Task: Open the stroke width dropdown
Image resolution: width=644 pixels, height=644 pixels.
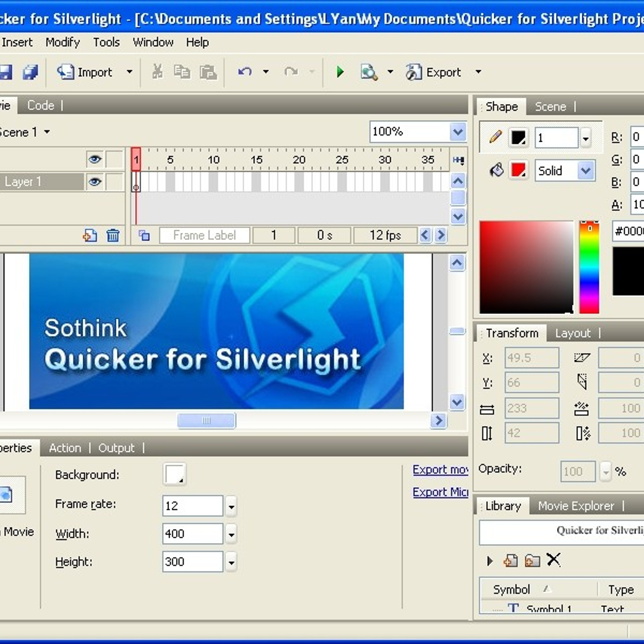Action: (586, 138)
